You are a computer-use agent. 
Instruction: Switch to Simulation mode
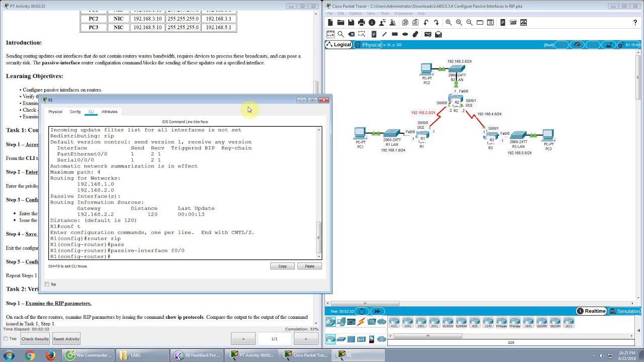click(625, 311)
